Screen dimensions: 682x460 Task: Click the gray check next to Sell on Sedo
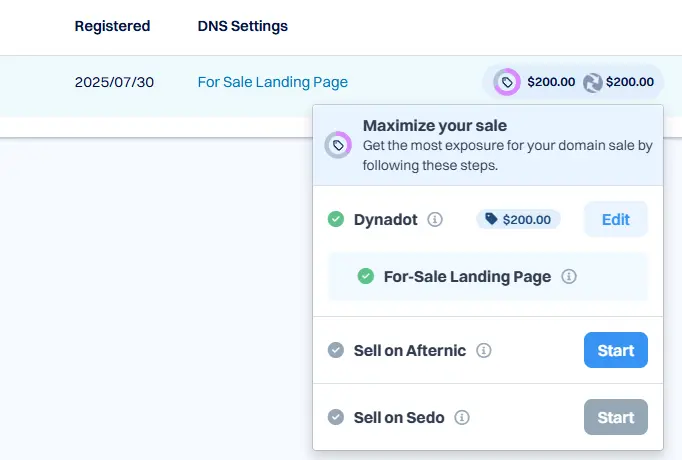pyautogui.click(x=336, y=417)
